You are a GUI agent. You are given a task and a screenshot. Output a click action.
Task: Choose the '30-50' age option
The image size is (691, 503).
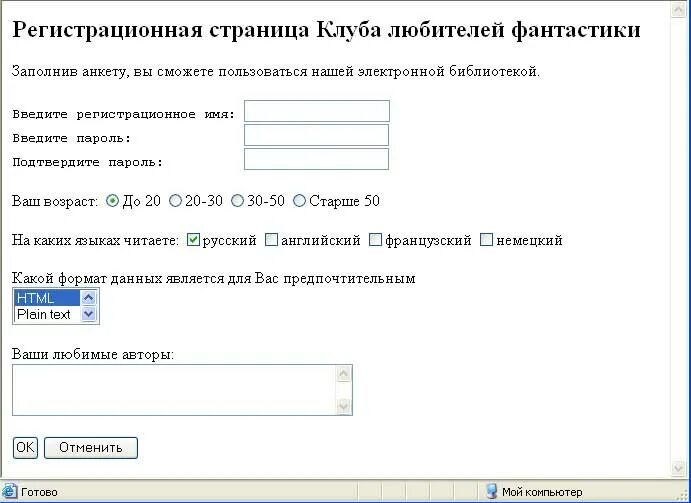pyautogui.click(x=238, y=201)
